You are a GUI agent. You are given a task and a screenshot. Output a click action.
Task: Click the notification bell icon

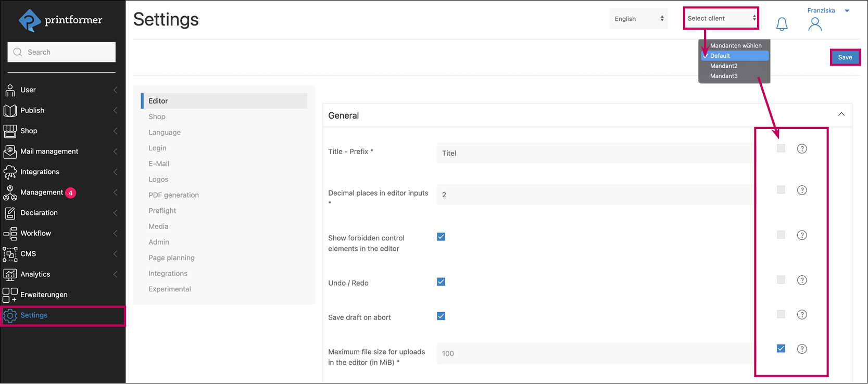tap(782, 24)
